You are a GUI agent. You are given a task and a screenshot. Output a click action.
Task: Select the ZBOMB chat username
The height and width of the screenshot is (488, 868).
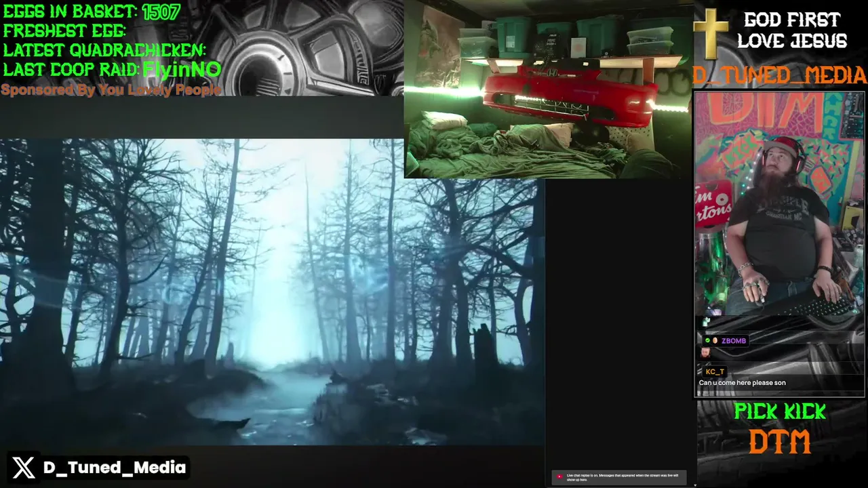click(734, 341)
